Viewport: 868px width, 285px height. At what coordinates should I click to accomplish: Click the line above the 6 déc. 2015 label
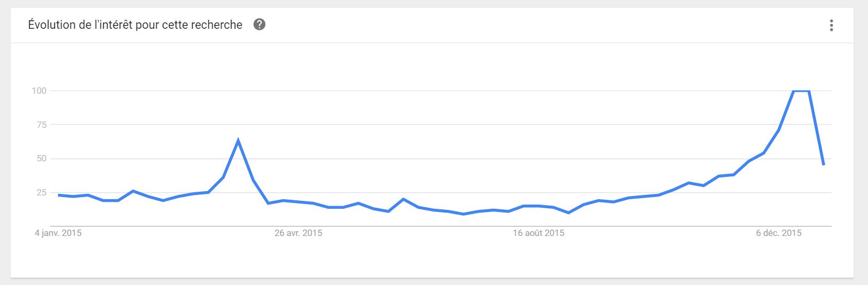click(x=779, y=130)
